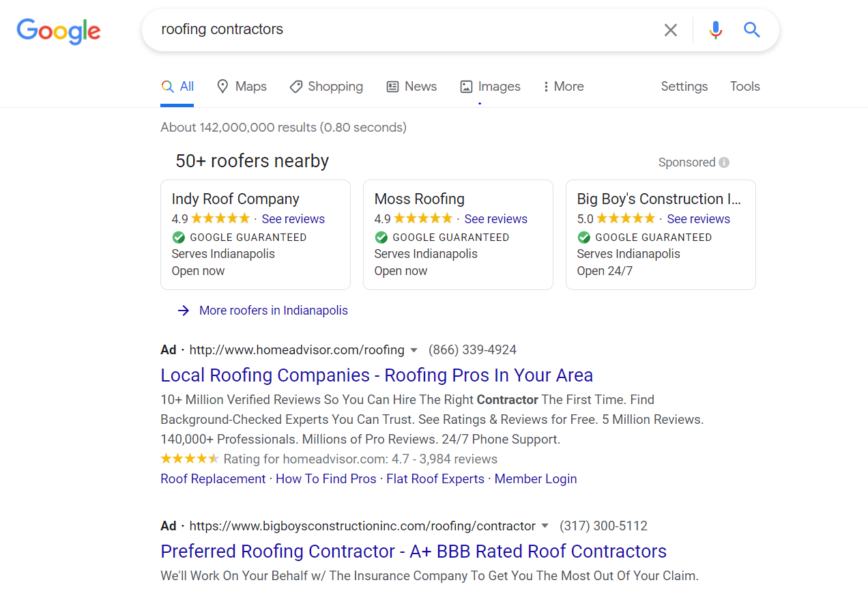Image resolution: width=868 pixels, height=602 pixels.
Task: Switch to the News tab
Action: pos(411,86)
